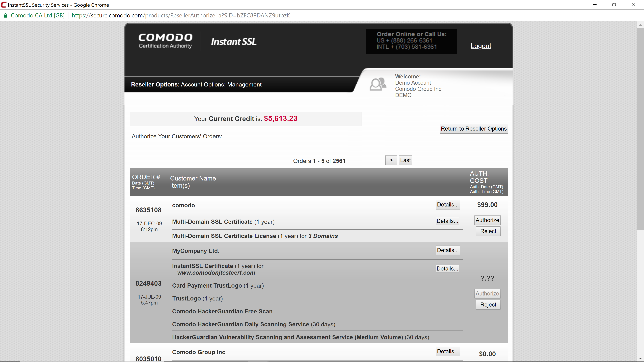Click the Comodo Certification Authority logo
Viewport: 644px width, 362px height.
[165, 41]
